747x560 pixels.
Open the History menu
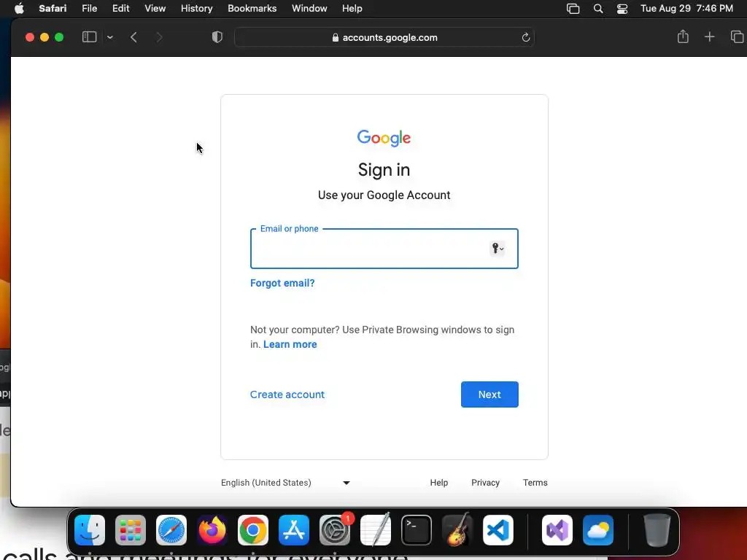click(196, 8)
